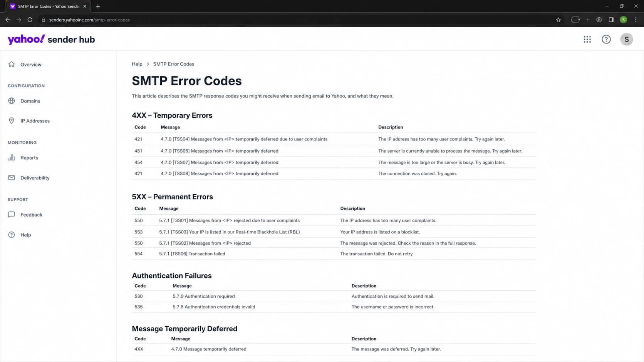Click 'Your IP address is listed on a blocklist' description
Screen dimensions: 644x362
pos(380,232)
